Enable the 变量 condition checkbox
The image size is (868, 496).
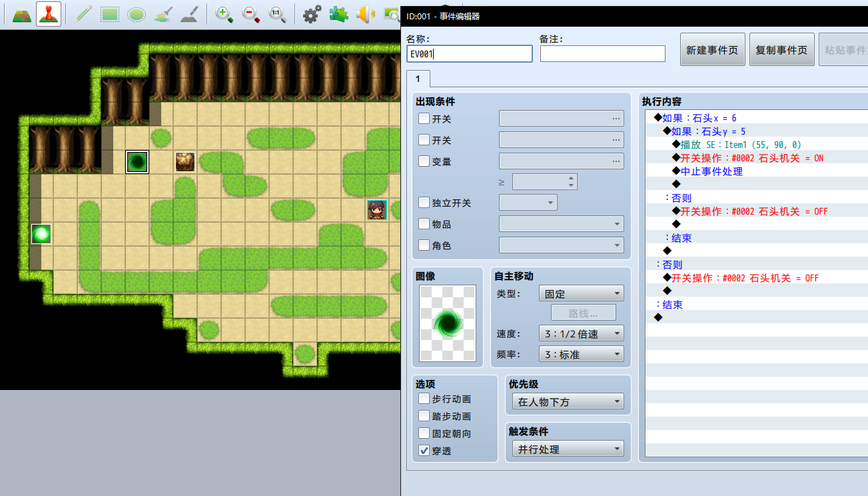tap(424, 161)
